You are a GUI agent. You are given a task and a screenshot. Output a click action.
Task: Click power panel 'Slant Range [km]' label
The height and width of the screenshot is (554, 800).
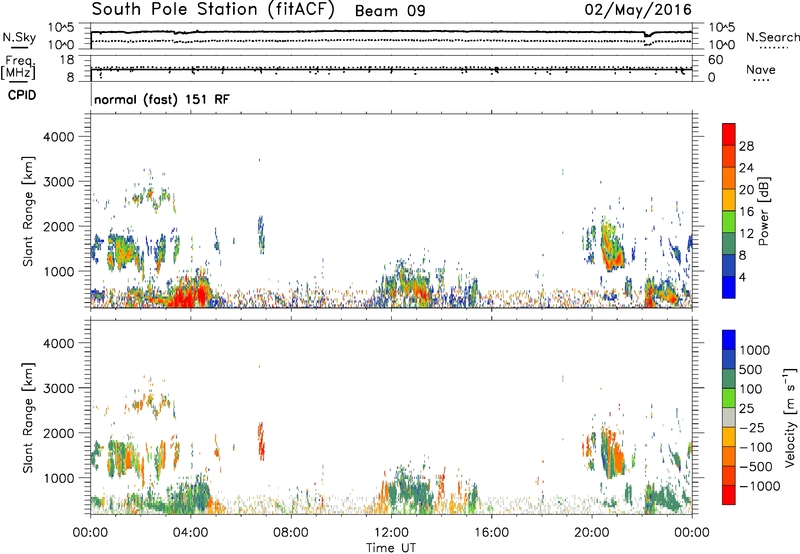[x=28, y=211]
